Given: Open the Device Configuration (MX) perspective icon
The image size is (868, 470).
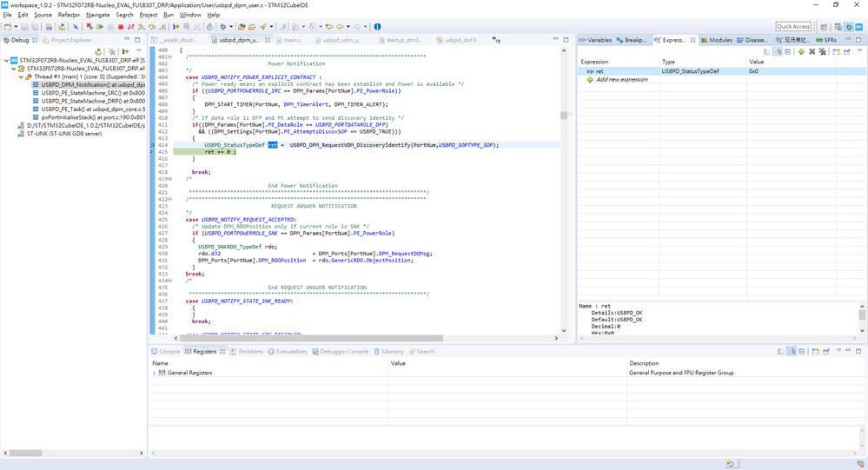Looking at the screenshot, I should (859, 27).
